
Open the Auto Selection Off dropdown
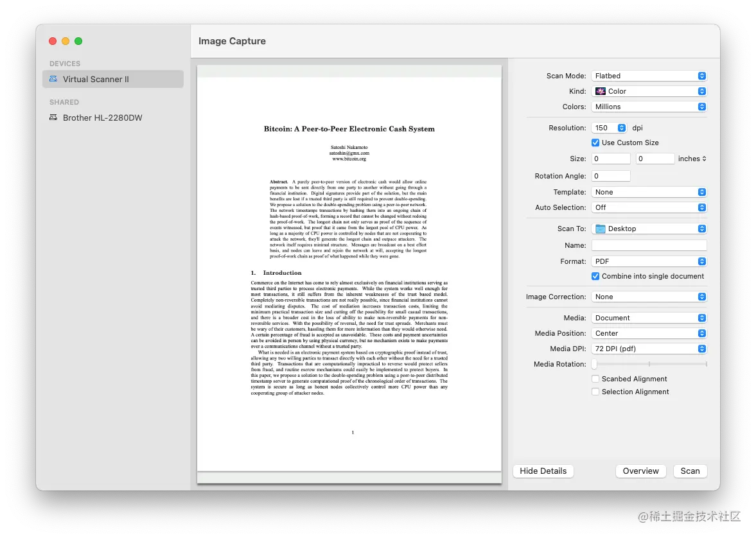[649, 207]
